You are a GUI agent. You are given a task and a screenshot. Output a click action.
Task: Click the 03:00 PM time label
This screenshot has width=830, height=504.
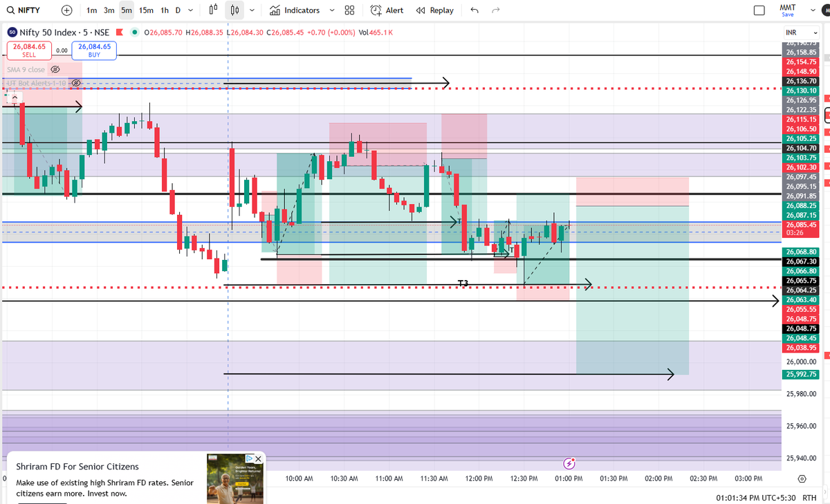click(748, 478)
